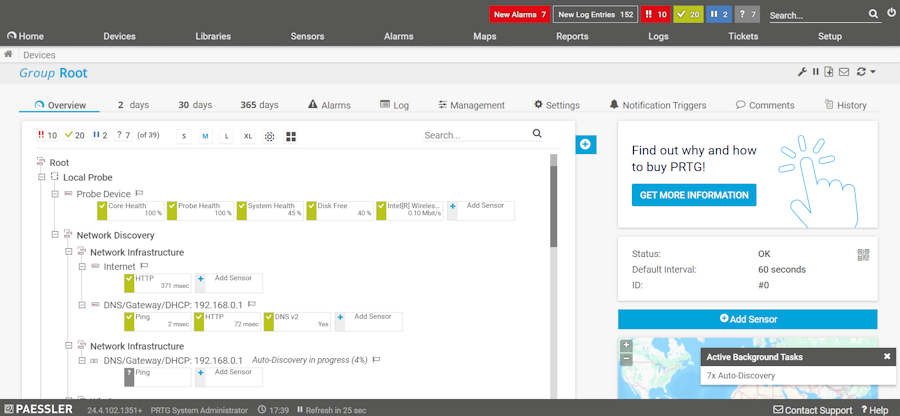900x416 pixels.
Task: Click the envelope notification icon
Action: pyautogui.click(x=843, y=72)
